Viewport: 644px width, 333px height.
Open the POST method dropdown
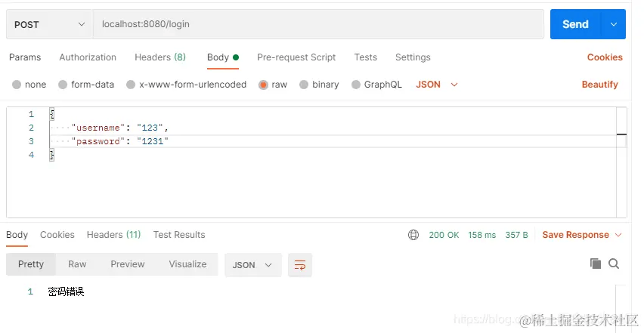49,24
